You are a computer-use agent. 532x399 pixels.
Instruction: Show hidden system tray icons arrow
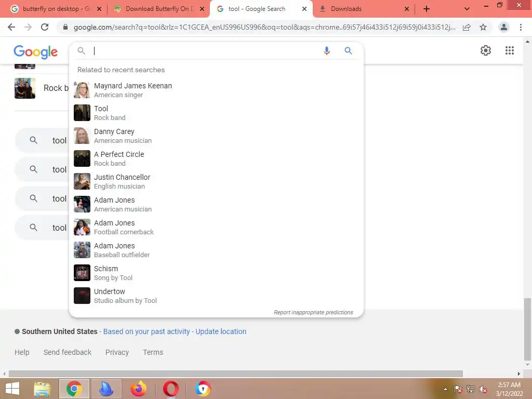click(445, 389)
